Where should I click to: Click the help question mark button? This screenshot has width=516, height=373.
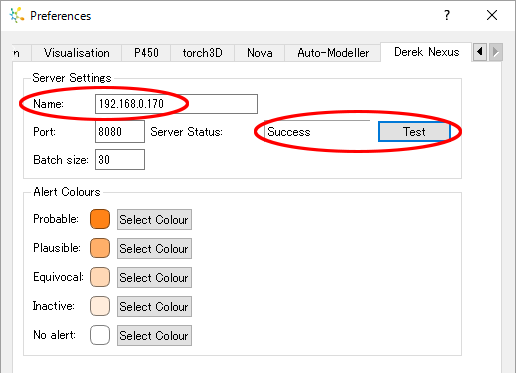point(447,15)
